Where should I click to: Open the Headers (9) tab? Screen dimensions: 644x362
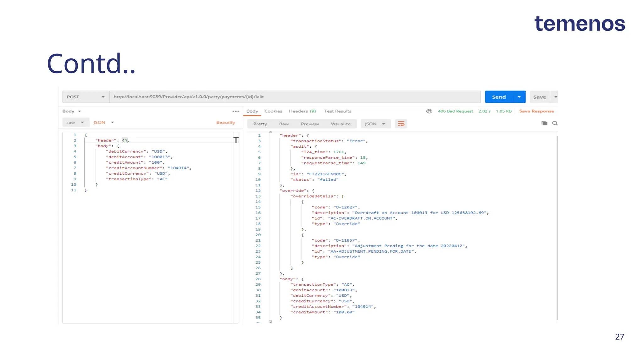click(x=302, y=111)
